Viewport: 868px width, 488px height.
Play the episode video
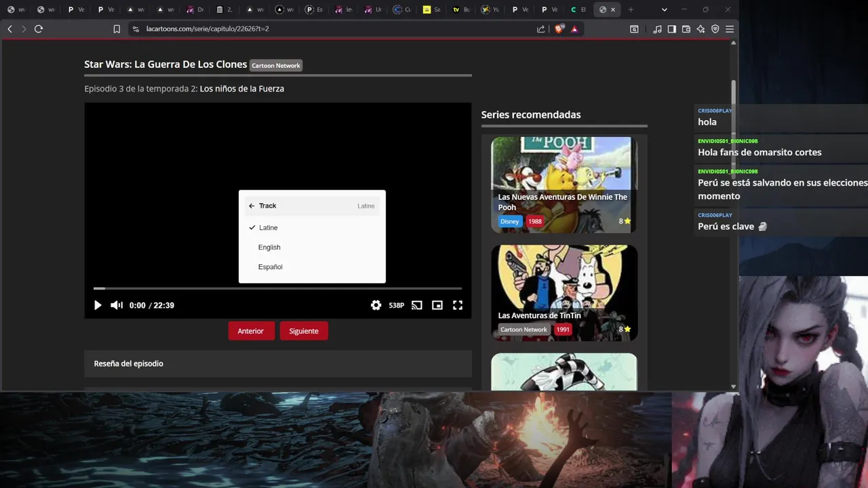(98, 306)
